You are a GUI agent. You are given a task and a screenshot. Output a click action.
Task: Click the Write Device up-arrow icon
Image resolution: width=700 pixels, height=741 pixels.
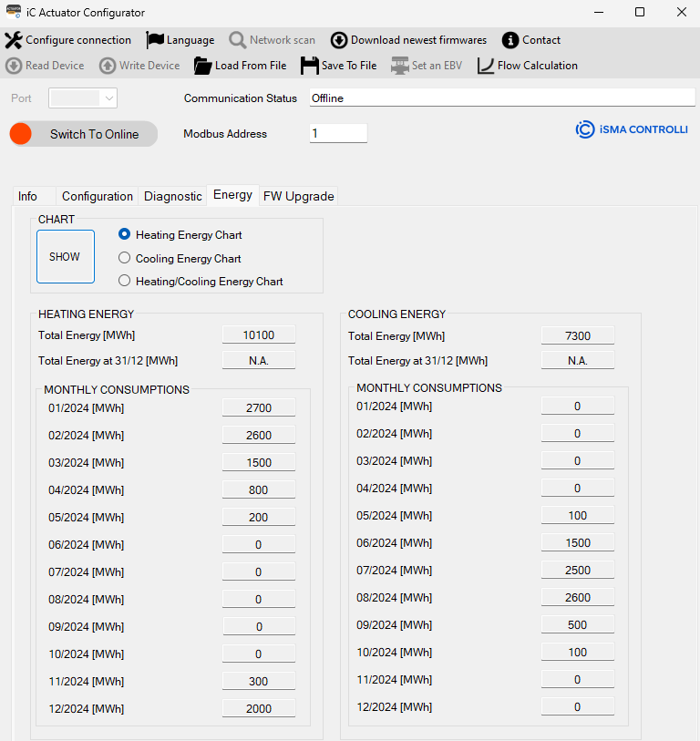coord(108,66)
